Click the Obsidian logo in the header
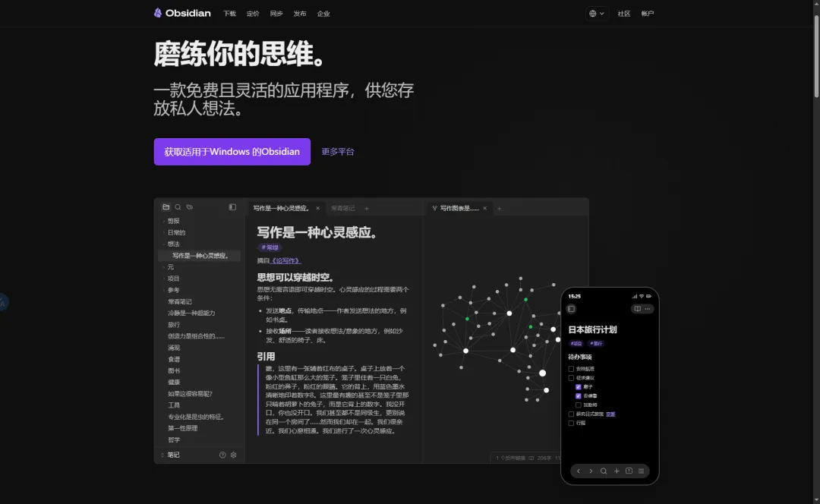820x504 pixels. tap(182, 13)
